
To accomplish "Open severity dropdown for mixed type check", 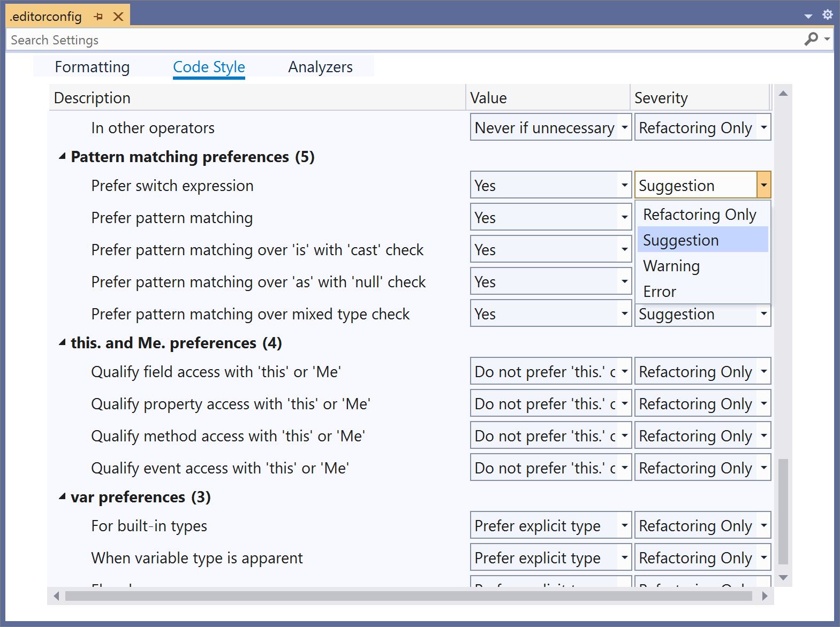I will (x=763, y=313).
